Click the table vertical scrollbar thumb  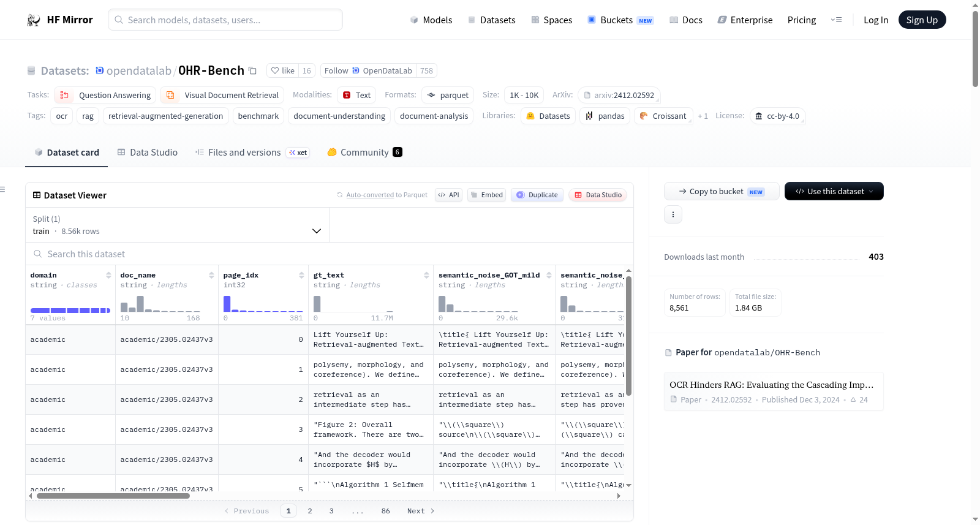tap(628, 336)
